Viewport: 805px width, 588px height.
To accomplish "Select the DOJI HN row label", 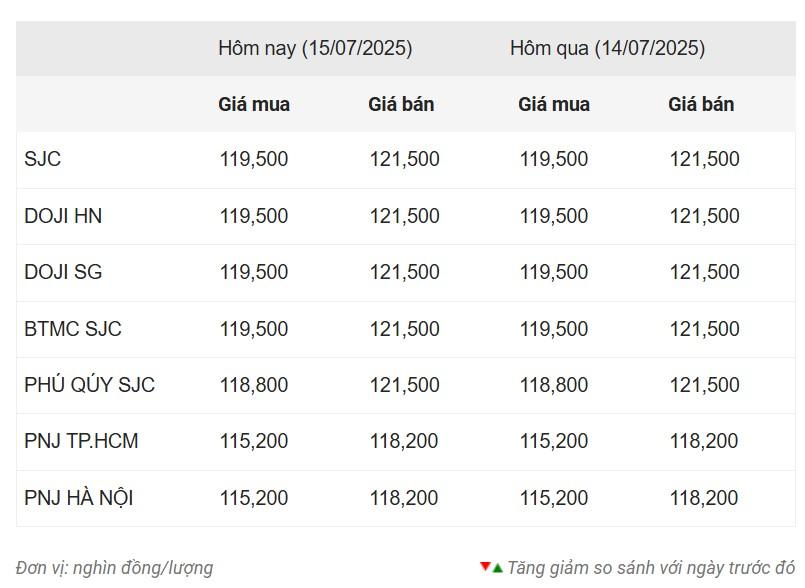I will pyautogui.click(x=63, y=216).
